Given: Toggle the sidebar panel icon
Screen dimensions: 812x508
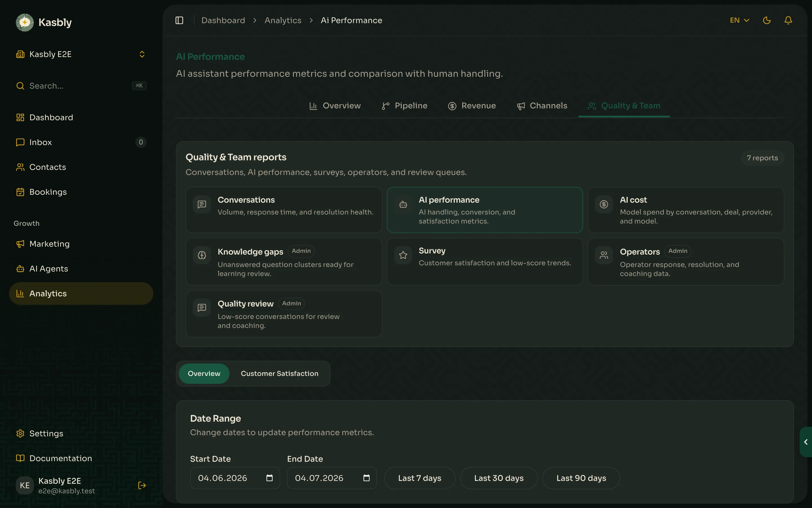Looking at the screenshot, I should pos(179,21).
